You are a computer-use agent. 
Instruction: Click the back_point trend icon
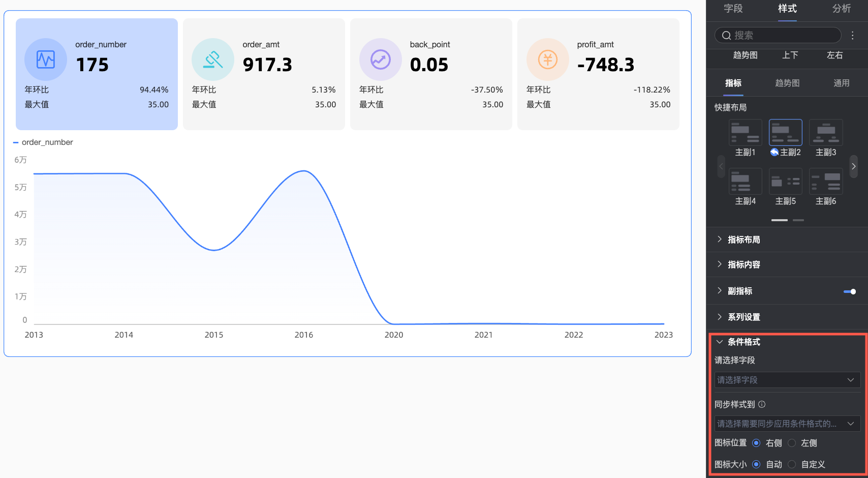coord(380,59)
